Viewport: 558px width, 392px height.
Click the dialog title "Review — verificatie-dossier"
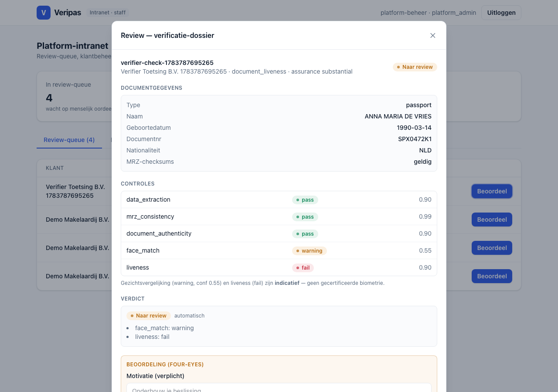pos(167,35)
